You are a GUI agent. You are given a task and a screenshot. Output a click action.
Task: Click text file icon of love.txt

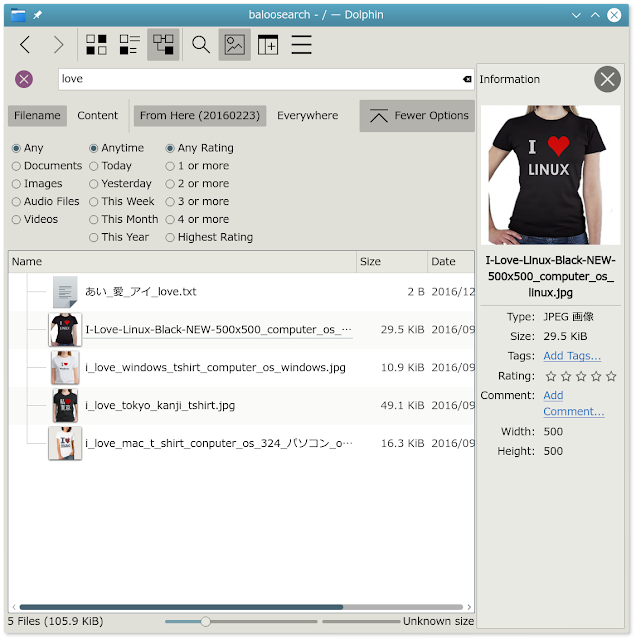tap(65, 291)
